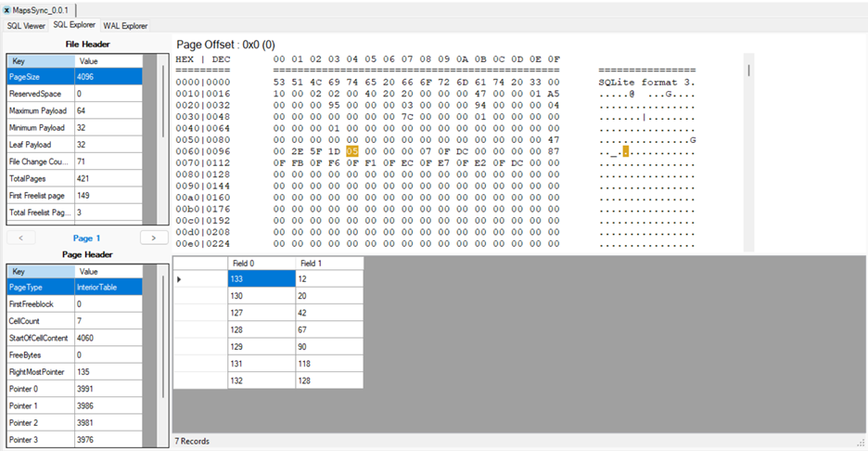The height and width of the screenshot is (451, 868).
Task: Sort records by the Field 0 column header
Action: click(261, 264)
